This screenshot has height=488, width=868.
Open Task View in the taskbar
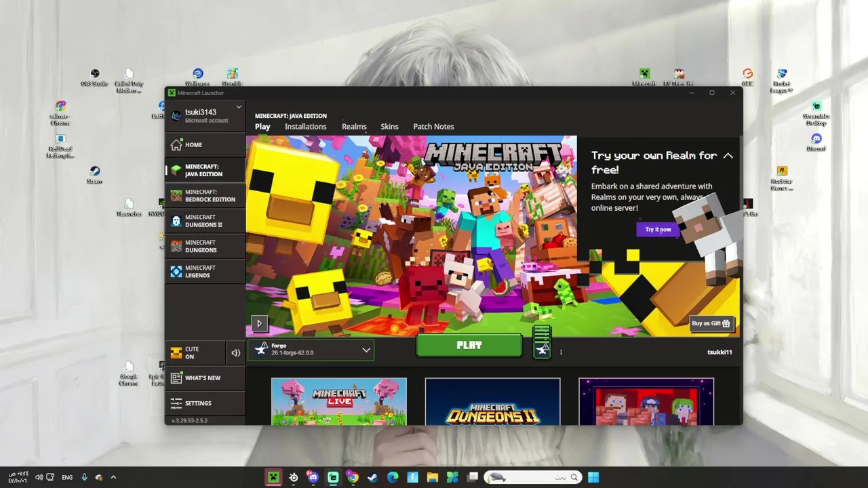[473, 477]
